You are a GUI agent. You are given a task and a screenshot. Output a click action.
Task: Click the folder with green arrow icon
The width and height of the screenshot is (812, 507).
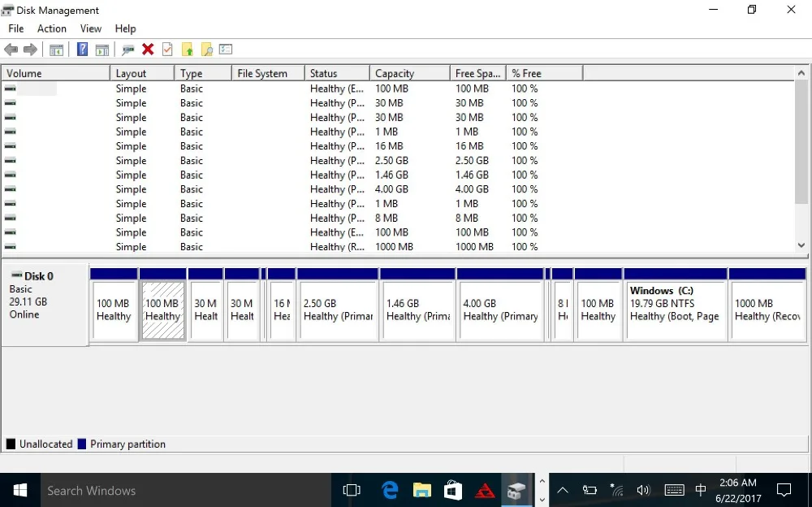pos(187,50)
